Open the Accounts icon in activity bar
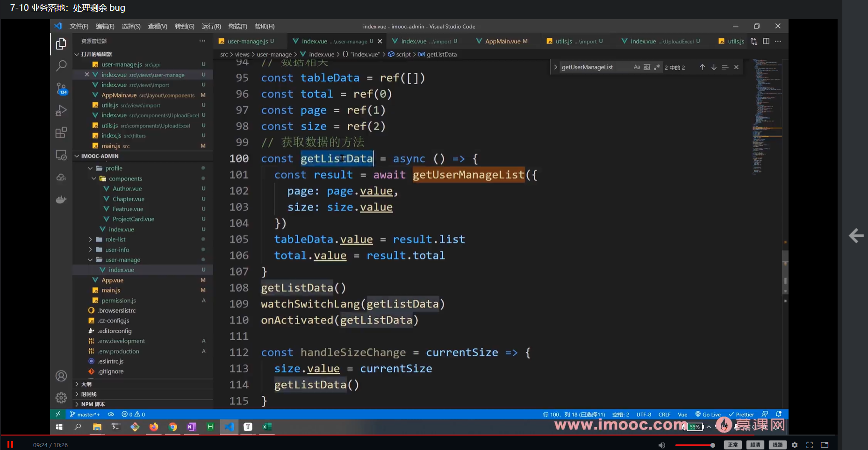The width and height of the screenshot is (868, 450). pos(61,376)
